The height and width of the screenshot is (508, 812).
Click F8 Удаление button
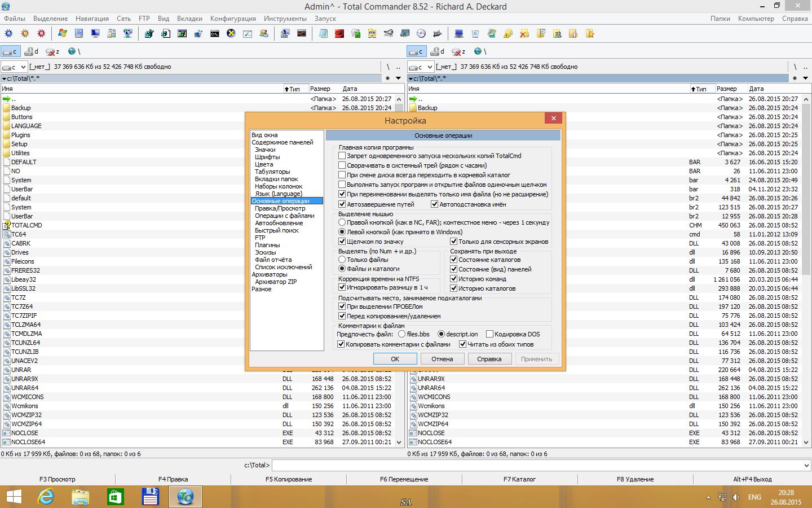tap(635, 479)
